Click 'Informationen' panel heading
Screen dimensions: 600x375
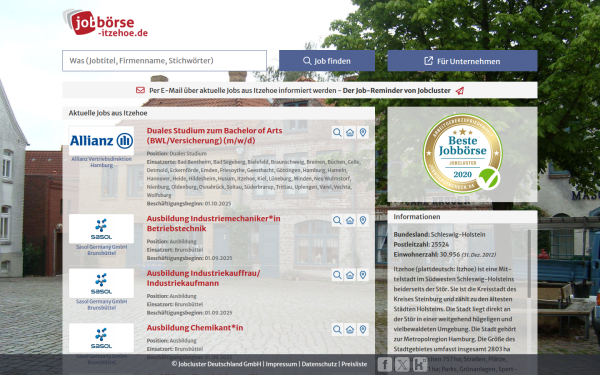click(417, 217)
